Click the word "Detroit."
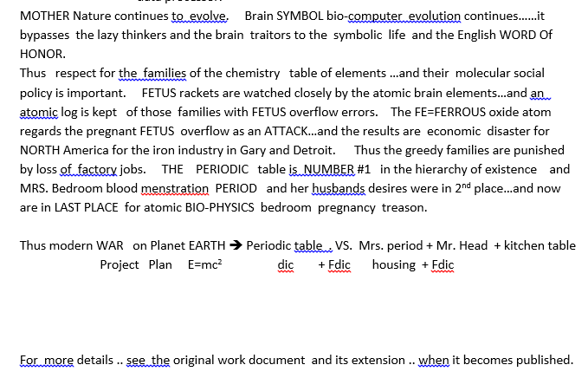 (x=314, y=150)
